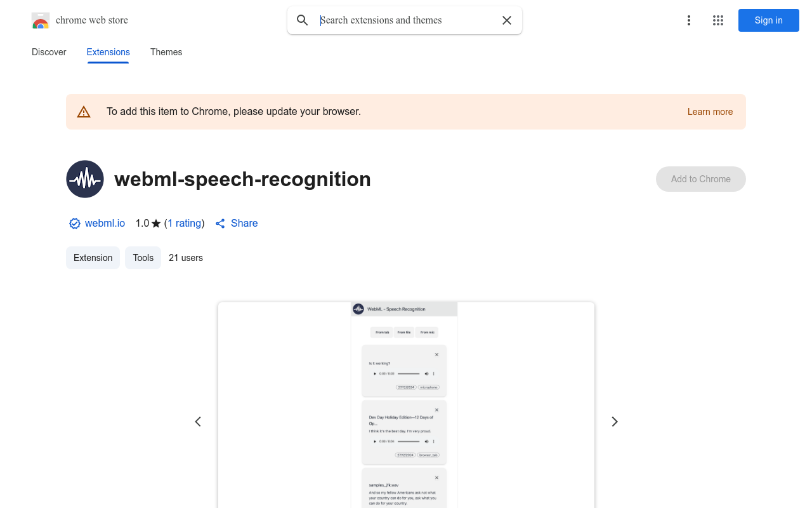This screenshot has width=812, height=508.
Task: Select the Extensions tab
Action: click(x=108, y=52)
